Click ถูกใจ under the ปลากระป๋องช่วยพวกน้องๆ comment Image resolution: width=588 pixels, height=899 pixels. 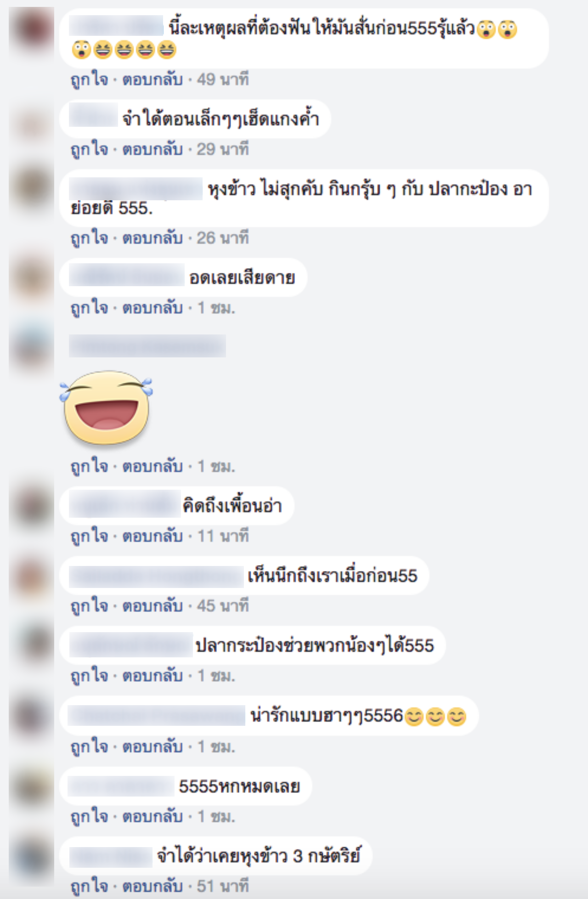tap(89, 675)
